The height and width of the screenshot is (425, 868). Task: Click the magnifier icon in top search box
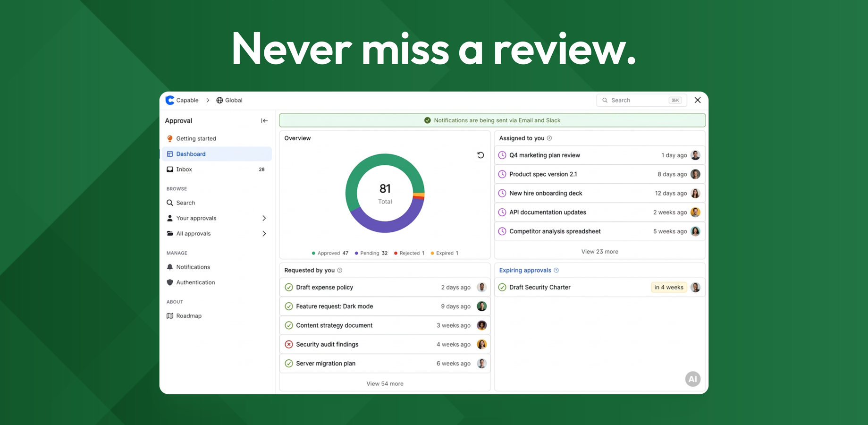pyautogui.click(x=605, y=100)
